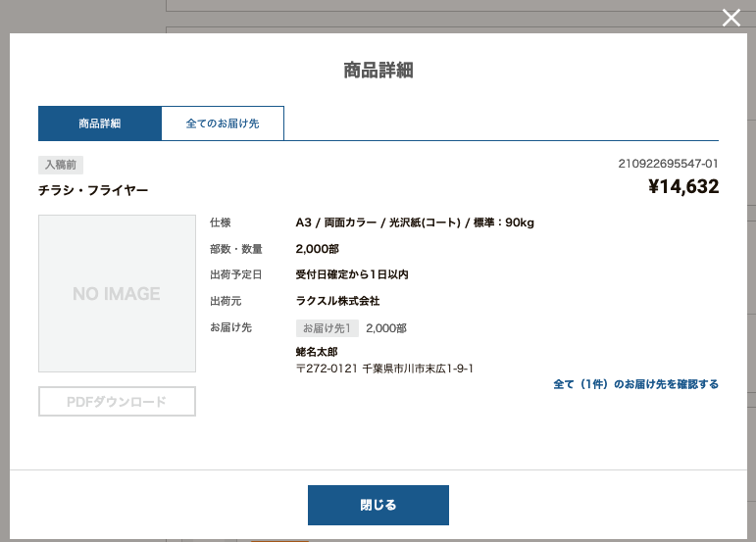Click the 2,000部 next to お届け先1
This screenshot has height=542, width=756.
tap(386, 328)
